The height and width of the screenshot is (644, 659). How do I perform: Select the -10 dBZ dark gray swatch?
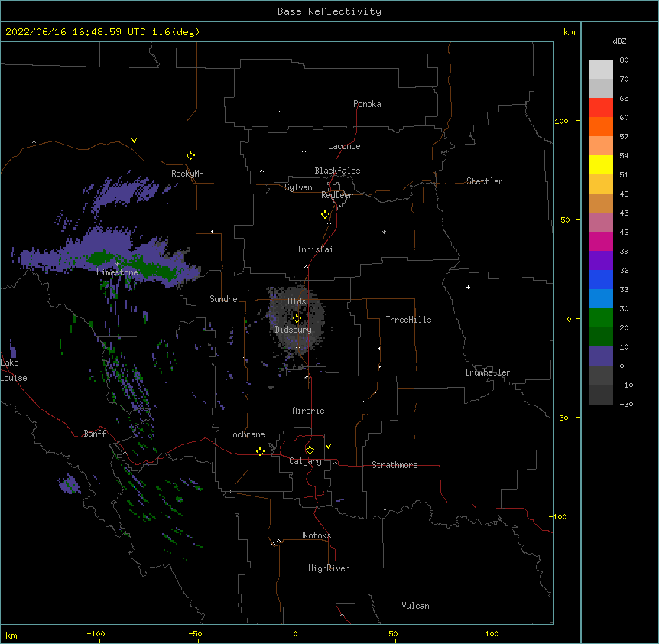(x=601, y=395)
